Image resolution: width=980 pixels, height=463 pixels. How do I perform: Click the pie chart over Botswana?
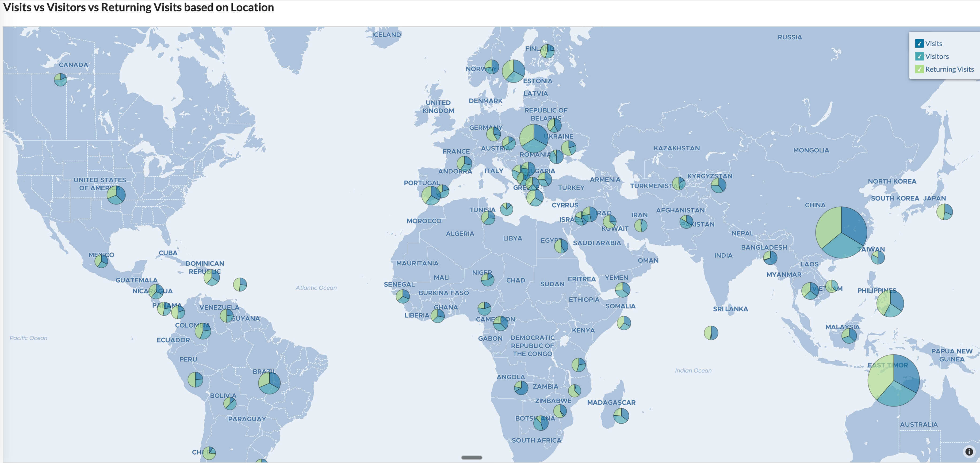click(x=541, y=423)
